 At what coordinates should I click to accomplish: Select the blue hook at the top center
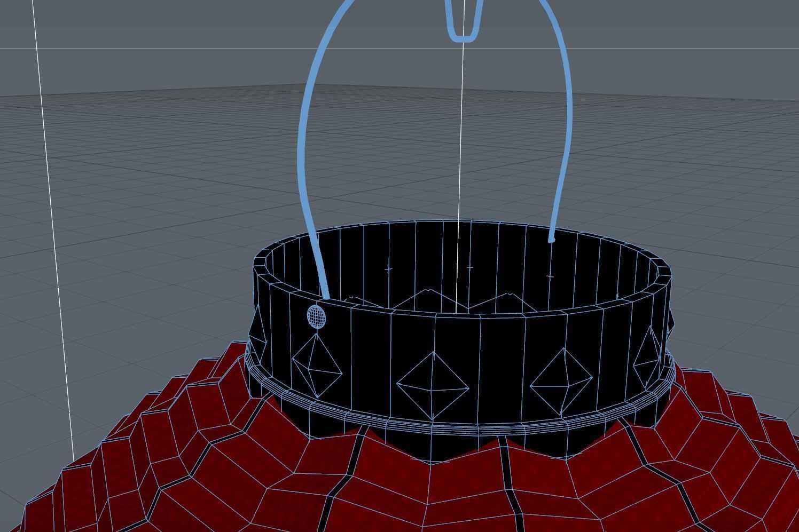463,21
